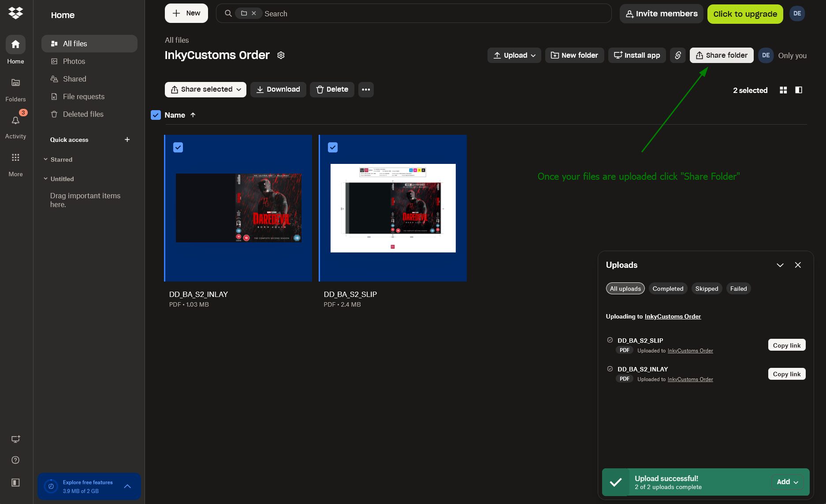Select the Completed uploads filter
The image size is (826, 504).
pyautogui.click(x=668, y=289)
